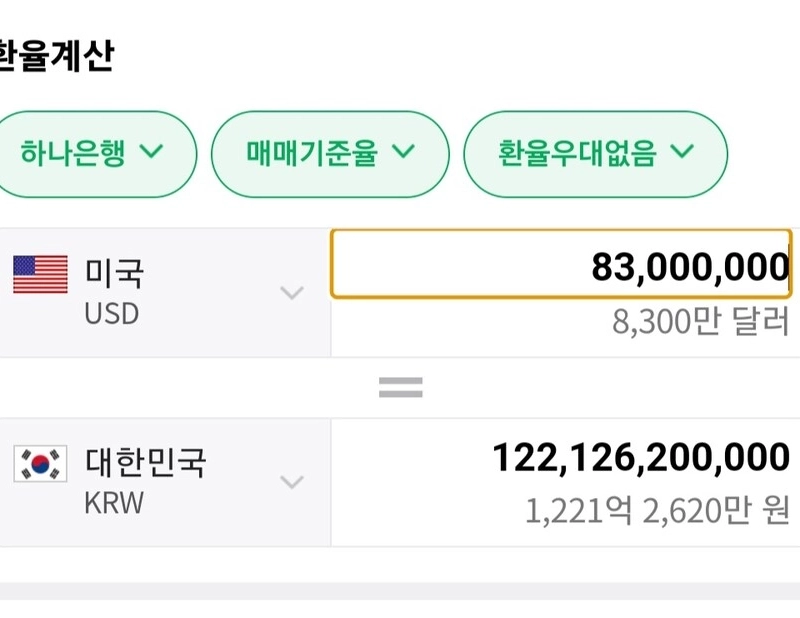Open the 매매기준율 rate type dropdown

(330, 153)
